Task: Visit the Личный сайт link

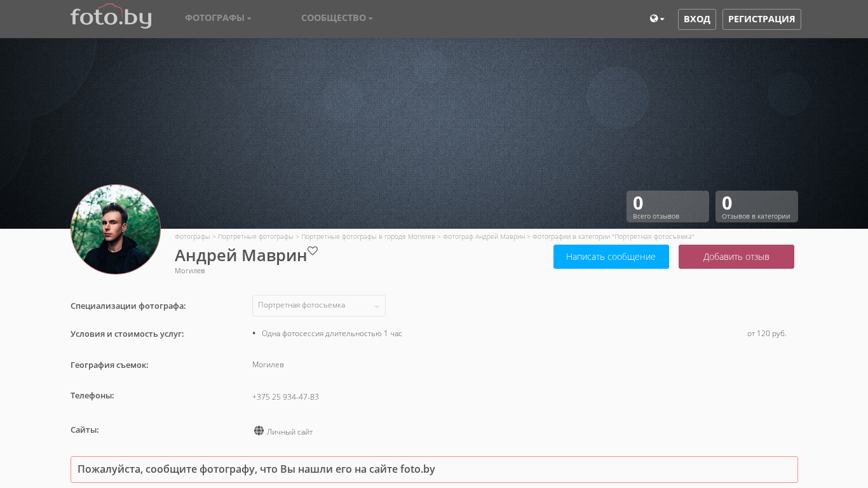Action: [x=290, y=432]
